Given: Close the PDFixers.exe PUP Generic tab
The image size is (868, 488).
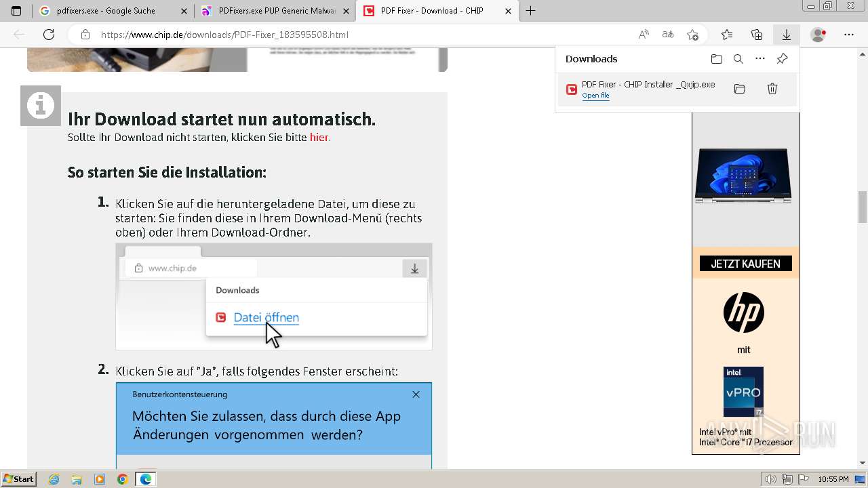Looking at the screenshot, I should point(347,11).
